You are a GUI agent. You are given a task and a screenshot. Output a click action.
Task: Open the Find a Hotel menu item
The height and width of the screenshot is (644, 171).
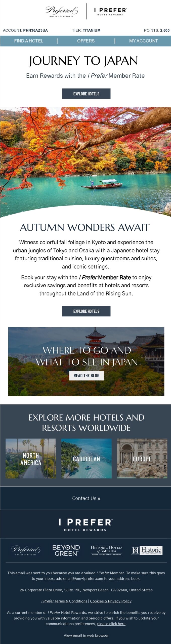(29, 41)
